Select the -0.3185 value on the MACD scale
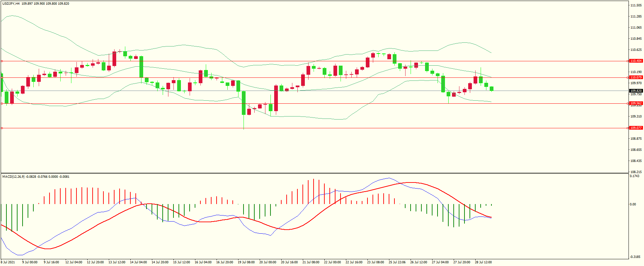Viewport: 644px width, 266px height. click(635, 257)
